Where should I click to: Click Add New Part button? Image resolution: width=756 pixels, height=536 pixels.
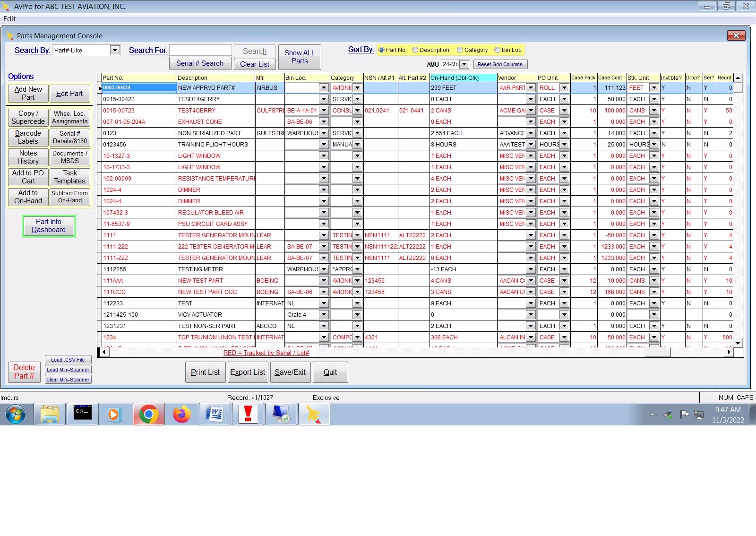pyautogui.click(x=28, y=94)
